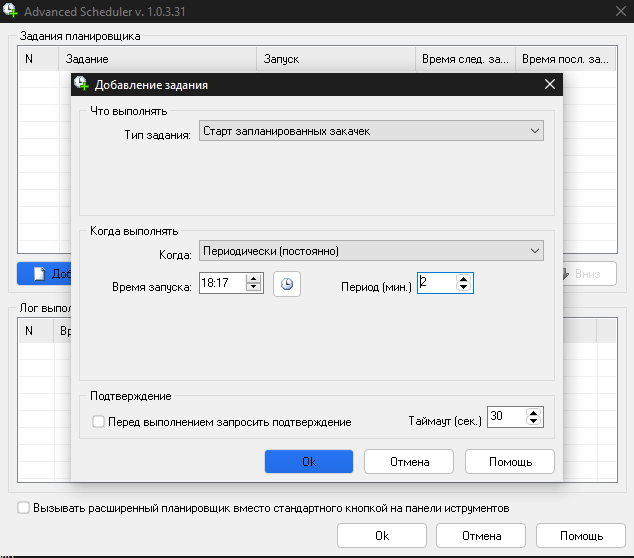Click the Период (мин.) input field

click(435, 284)
